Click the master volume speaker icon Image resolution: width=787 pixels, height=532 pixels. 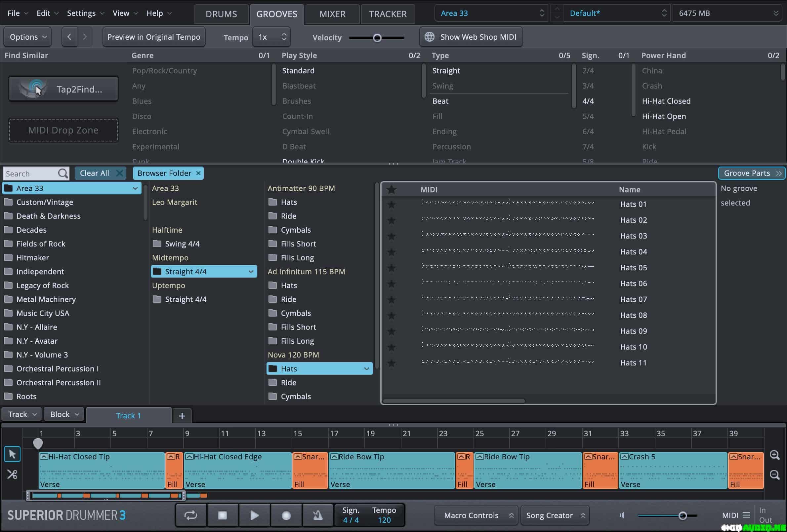622,515
